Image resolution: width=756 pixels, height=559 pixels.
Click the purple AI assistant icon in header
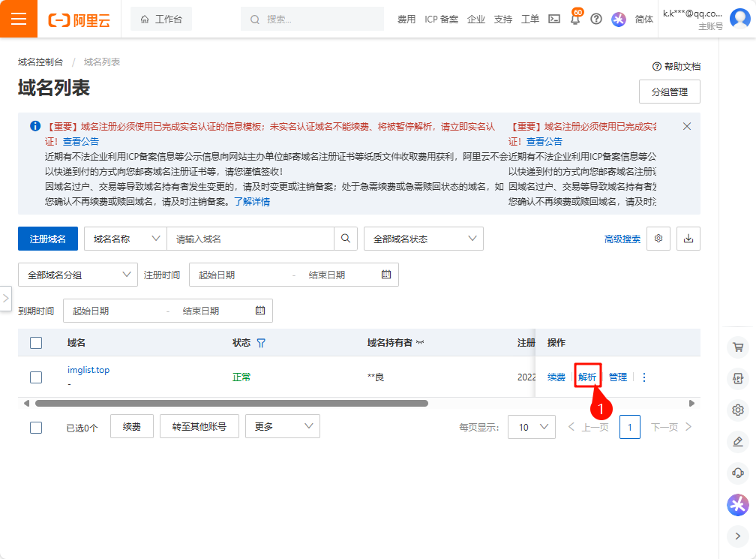619,19
